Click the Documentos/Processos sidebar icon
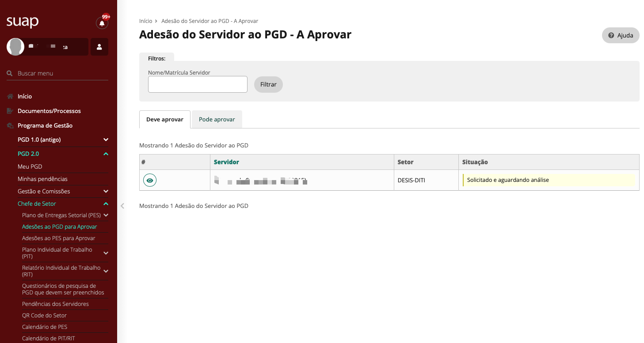Screen dimensions: 644x343 [x=10, y=111]
